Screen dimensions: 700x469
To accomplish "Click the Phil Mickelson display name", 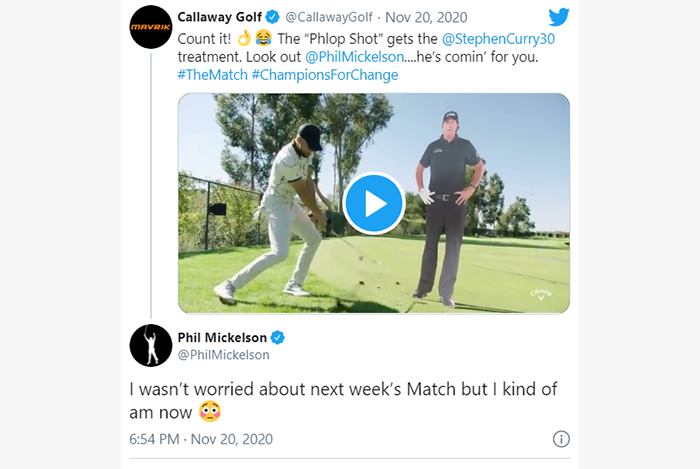I will (x=222, y=338).
